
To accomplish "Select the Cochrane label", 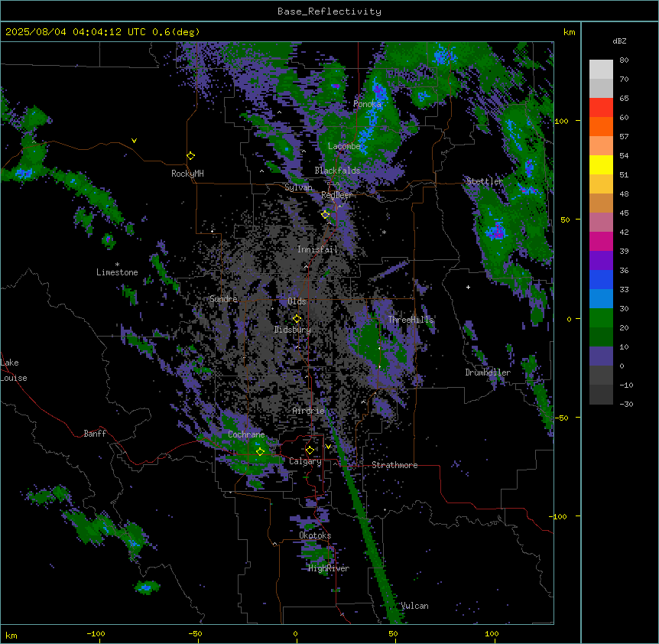I will point(246,434).
